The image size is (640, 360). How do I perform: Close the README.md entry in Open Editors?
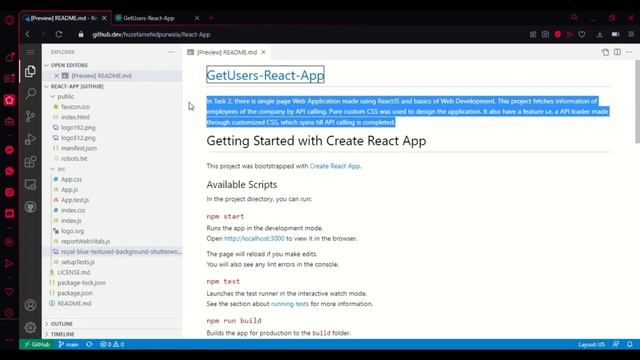click(x=56, y=76)
